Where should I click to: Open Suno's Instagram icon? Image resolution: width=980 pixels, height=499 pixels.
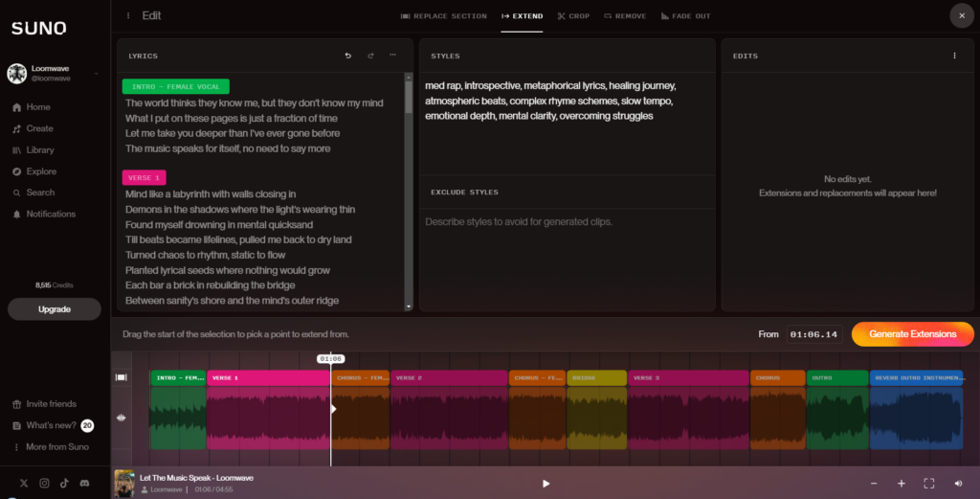tap(44, 483)
